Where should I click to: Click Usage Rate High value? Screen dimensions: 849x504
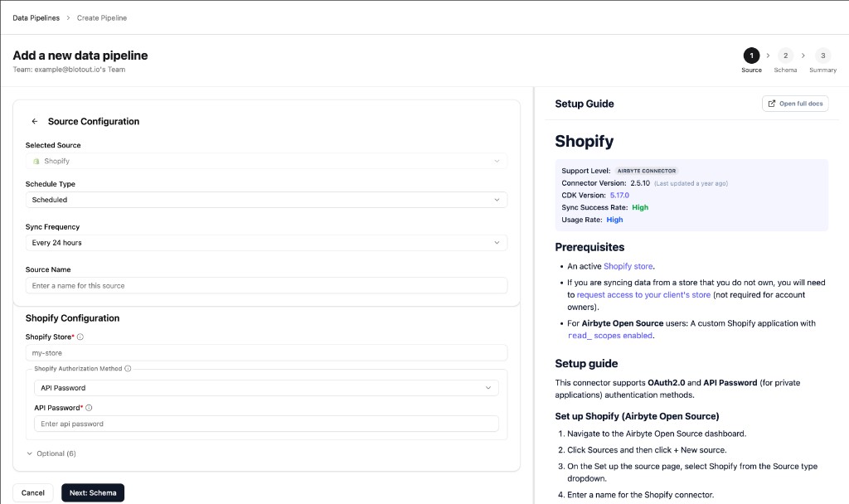(x=614, y=220)
